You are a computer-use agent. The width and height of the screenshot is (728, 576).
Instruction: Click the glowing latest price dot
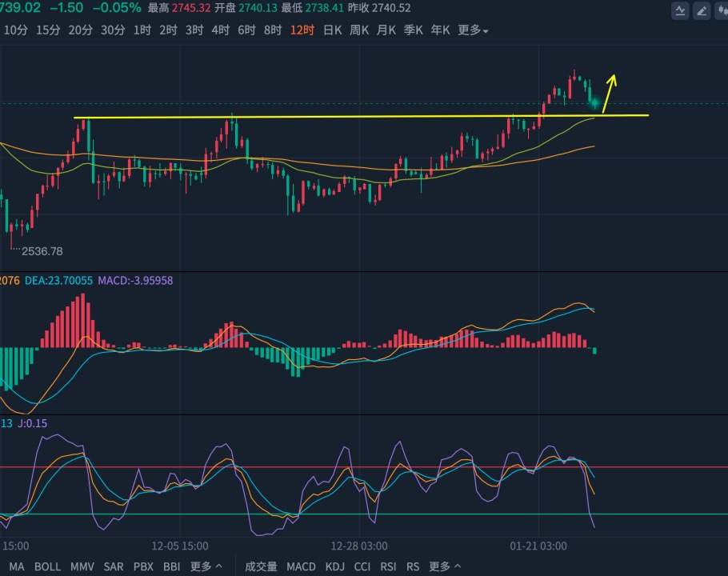pos(594,103)
